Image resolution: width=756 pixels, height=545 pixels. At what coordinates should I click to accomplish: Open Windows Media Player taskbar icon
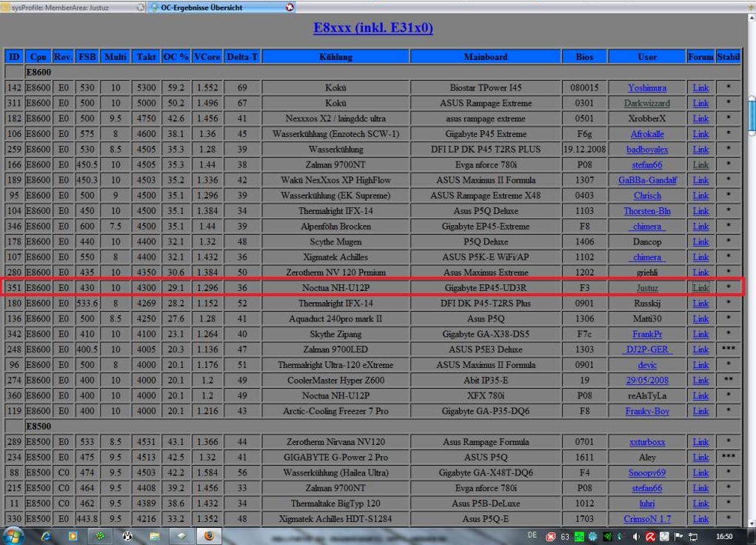coord(73,536)
